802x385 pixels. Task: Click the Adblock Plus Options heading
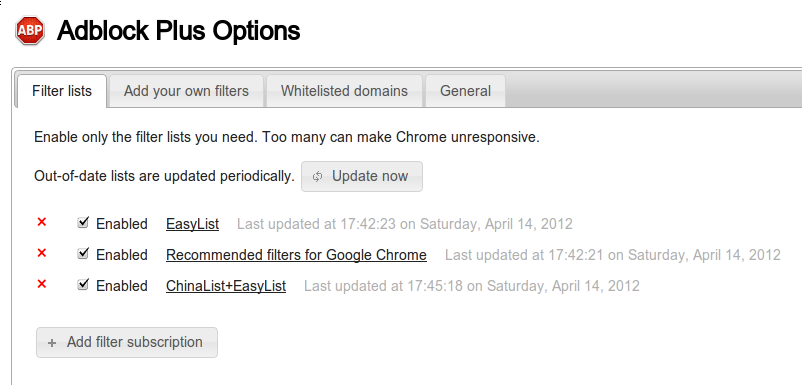pos(179,31)
